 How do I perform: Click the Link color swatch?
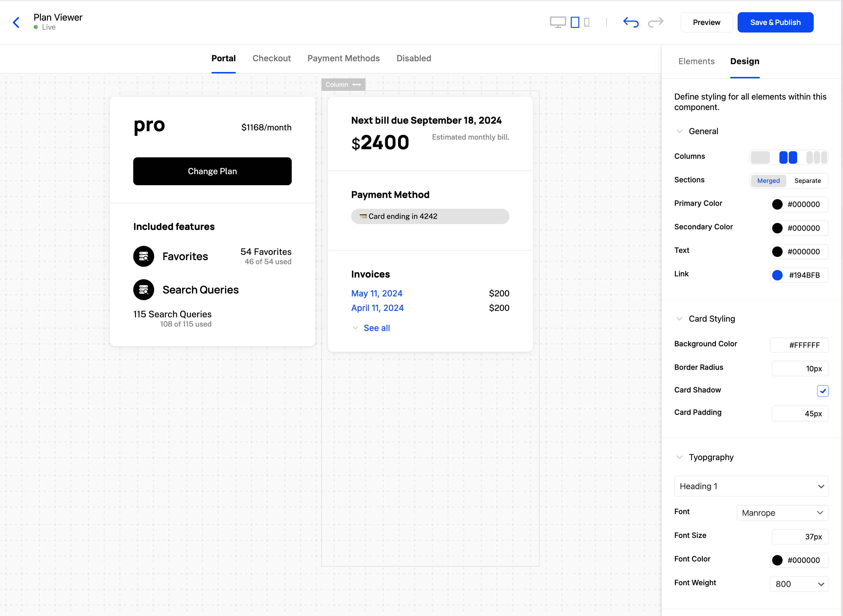[x=778, y=275]
